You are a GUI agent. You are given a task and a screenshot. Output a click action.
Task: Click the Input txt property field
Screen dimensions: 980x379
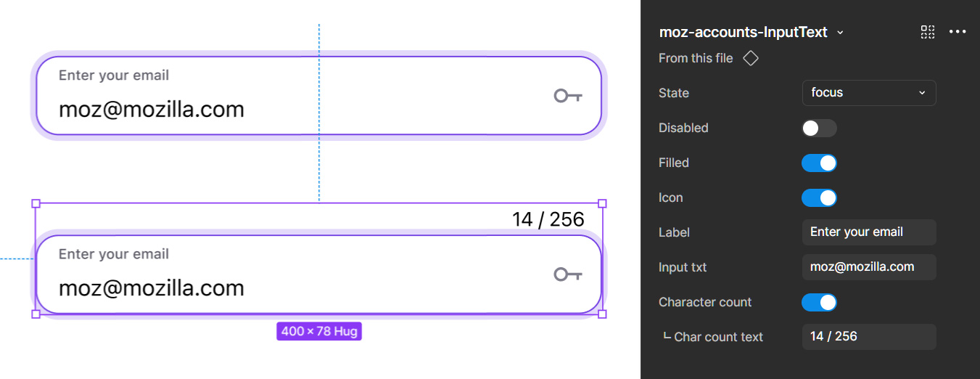(x=868, y=267)
